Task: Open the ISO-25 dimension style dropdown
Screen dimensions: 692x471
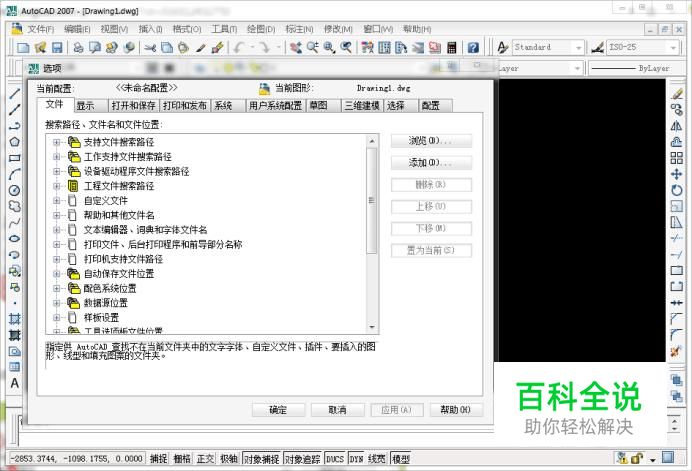Action: pos(673,47)
